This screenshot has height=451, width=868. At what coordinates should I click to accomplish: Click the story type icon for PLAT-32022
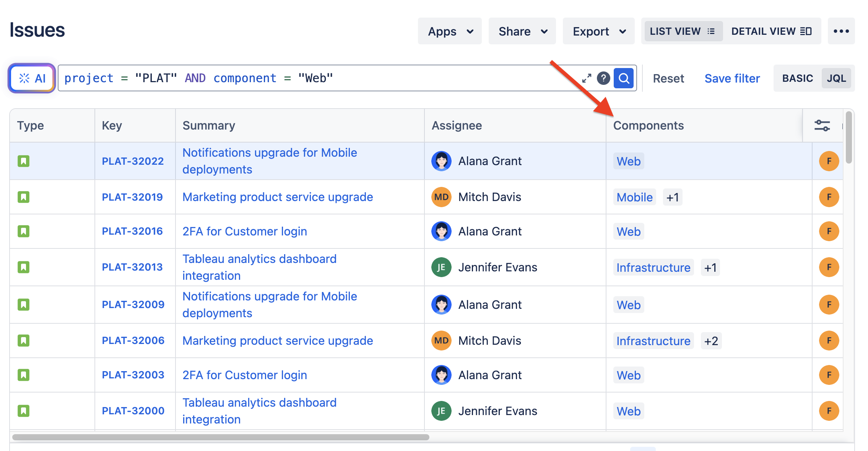pyautogui.click(x=23, y=161)
